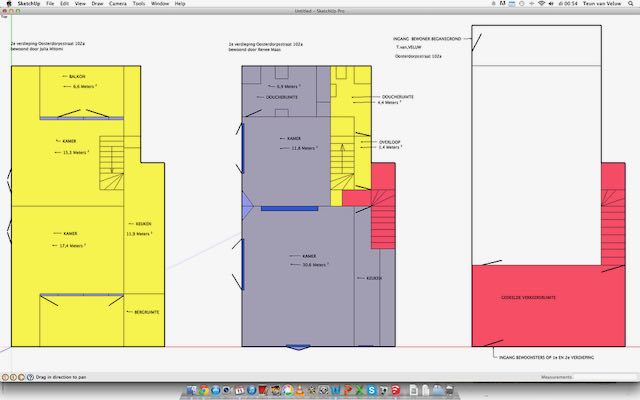The height and width of the screenshot is (400, 640).
Task: Select header mentioning Julia Mitomi
Action: click(x=48, y=46)
